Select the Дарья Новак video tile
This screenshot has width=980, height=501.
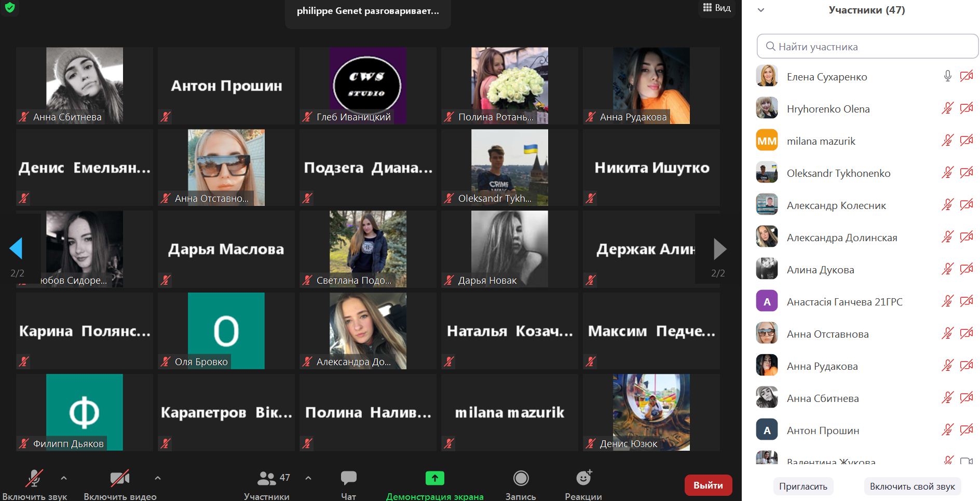pos(510,249)
